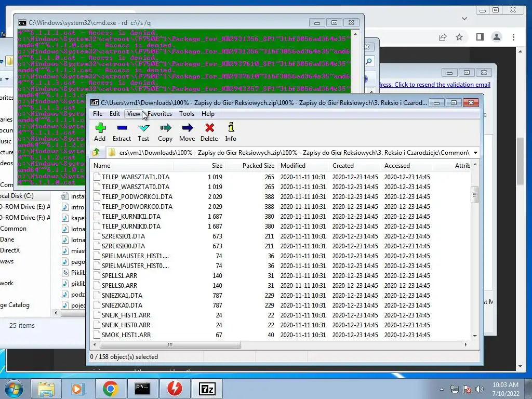532x399 pixels.
Task: Select file TELEP_KURNIKI0.DTA
Action: (131, 226)
